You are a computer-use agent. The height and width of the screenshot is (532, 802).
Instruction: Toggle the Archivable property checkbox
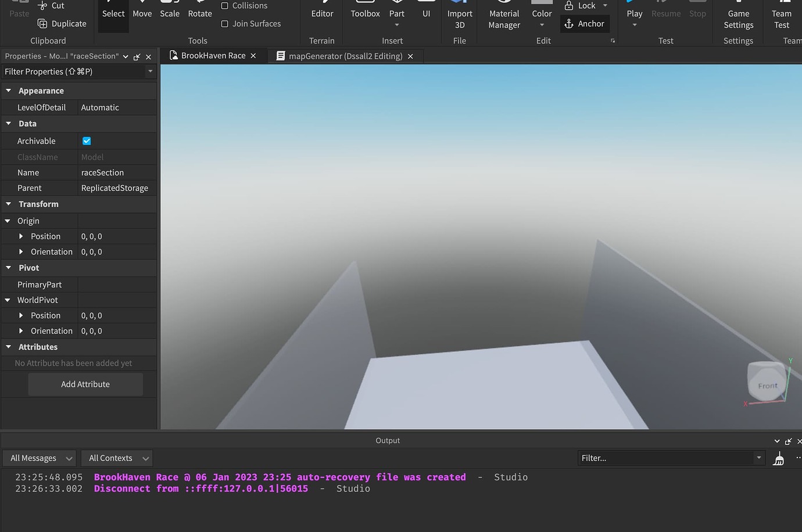coord(86,141)
